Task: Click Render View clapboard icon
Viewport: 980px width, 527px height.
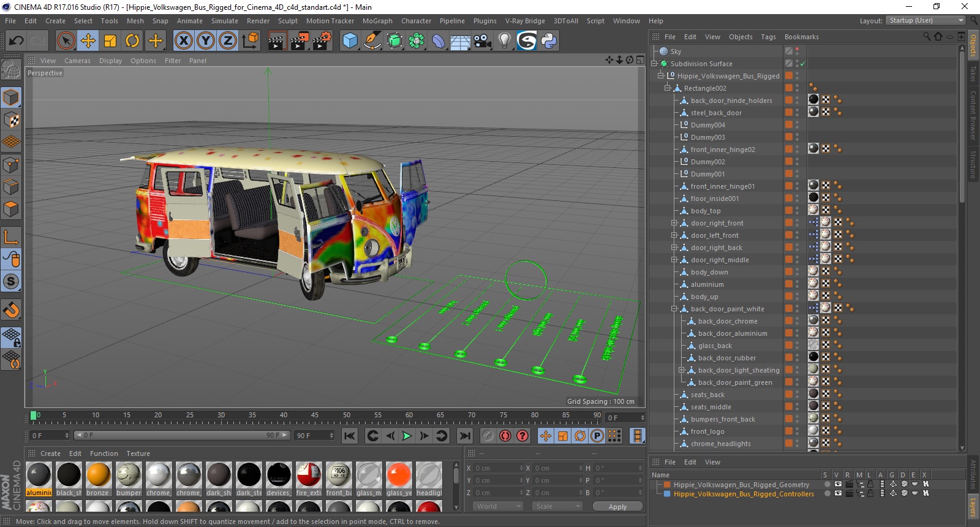Action: pyautogui.click(x=277, y=41)
